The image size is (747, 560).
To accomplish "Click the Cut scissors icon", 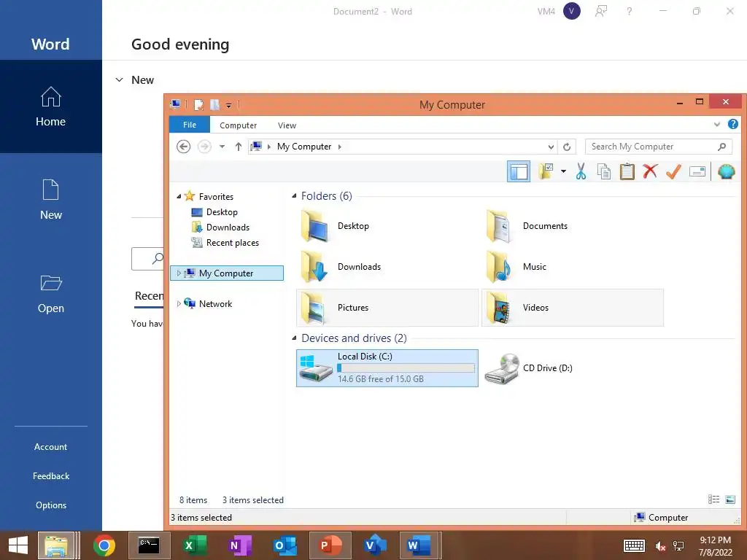I will tap(581, 171).
